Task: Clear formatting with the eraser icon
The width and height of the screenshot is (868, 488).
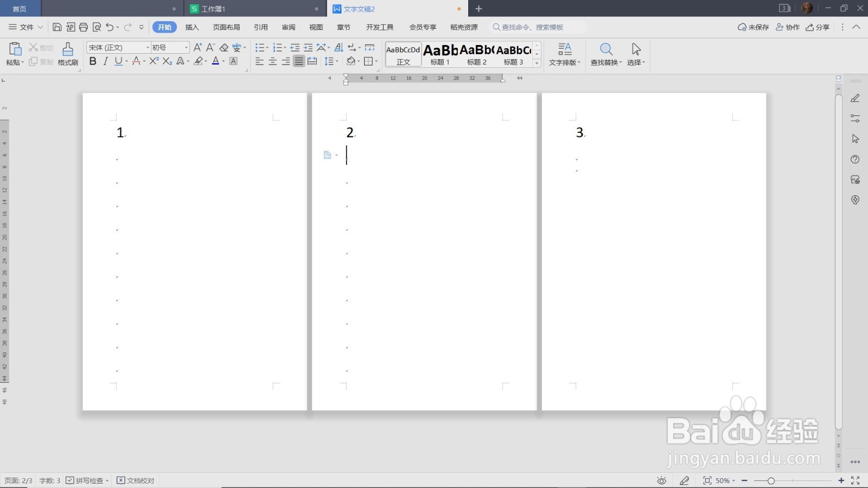Action: point(224,48)
